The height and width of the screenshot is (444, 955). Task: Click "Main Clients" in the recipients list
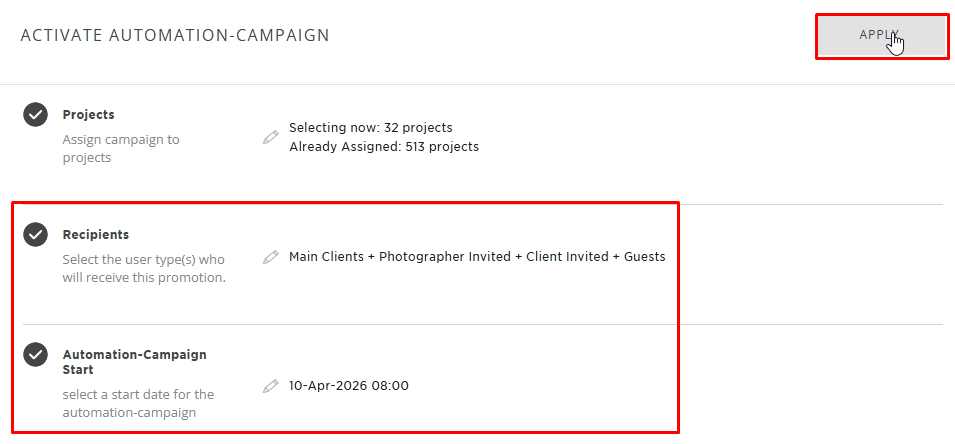point(326,257)
